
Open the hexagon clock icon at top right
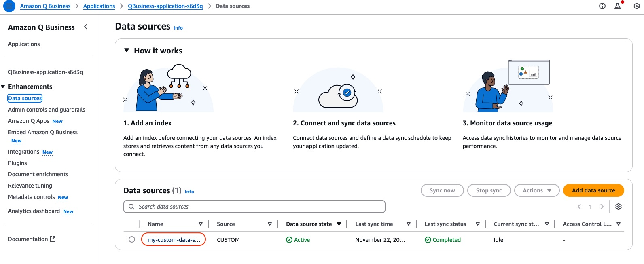click(637, 6)
